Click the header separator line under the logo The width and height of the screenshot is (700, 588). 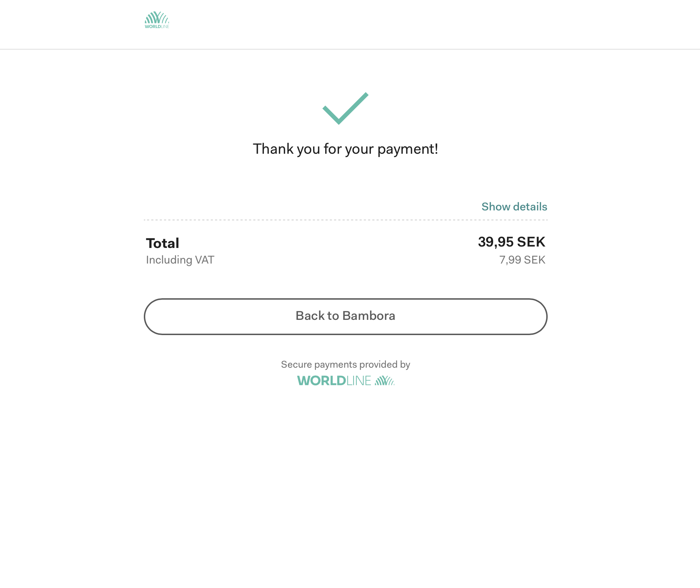350,49
